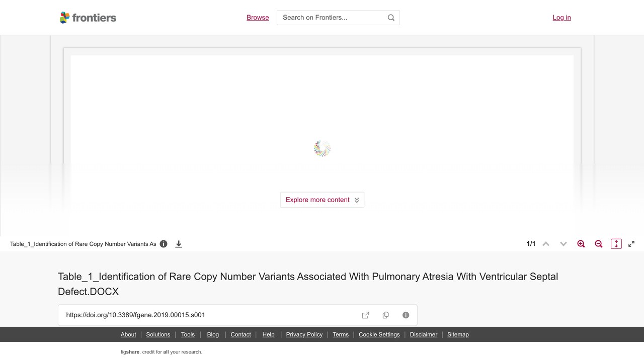Open the Privacy Policy footer link
Viewport: 644px width, 362px height.
tap(304, 334)
